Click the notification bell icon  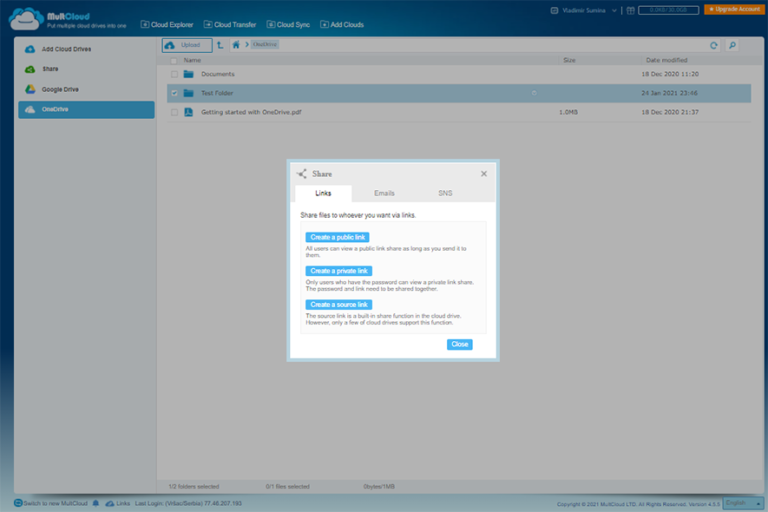tap(96, 503)
